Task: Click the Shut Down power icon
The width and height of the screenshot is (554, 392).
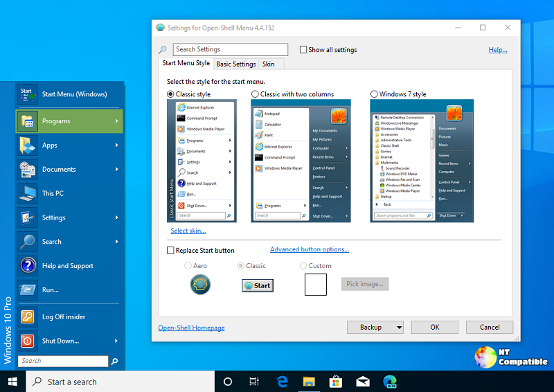Action: 28,341
